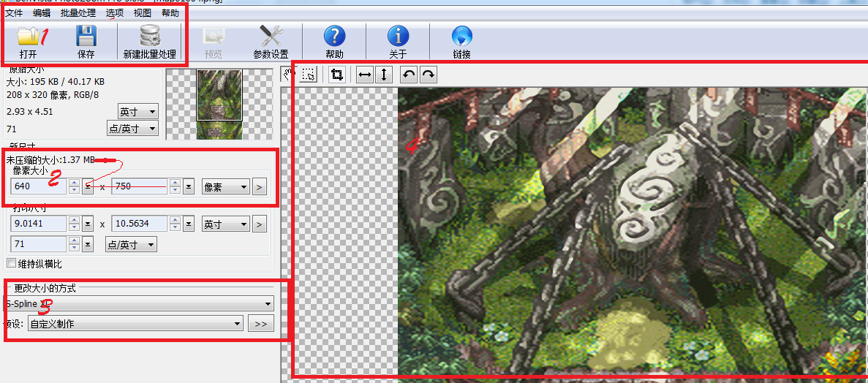Image resolution: width=868 pixels, height=383 pixels.
Task: Activate the crop tool
Action: pyautogui.click(x=336, y=75)
